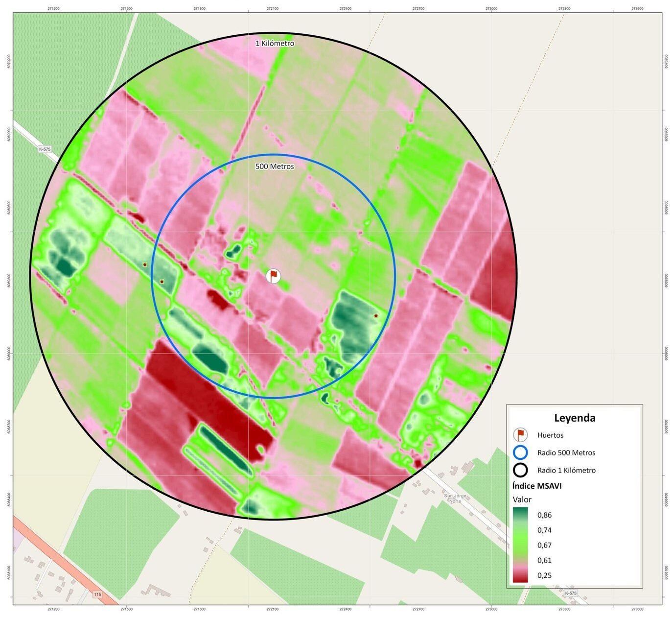Click the 0,67 value in the legend
The width and height of the screenshot is (672, 617).
pyautogui.click(x=544, y=545)
